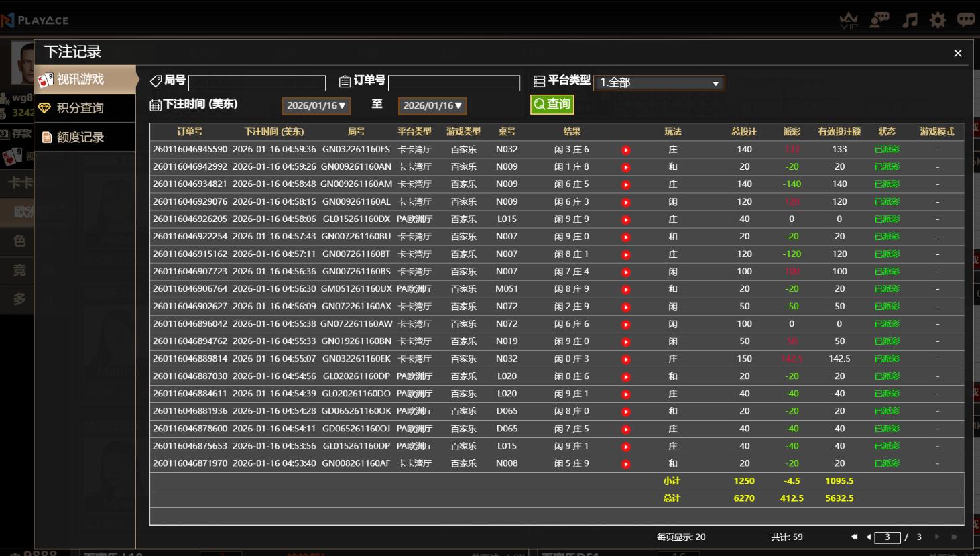Switch to 积分查询 tab
Viewport: 980px width, 556px height.
[x=80, y=108]
